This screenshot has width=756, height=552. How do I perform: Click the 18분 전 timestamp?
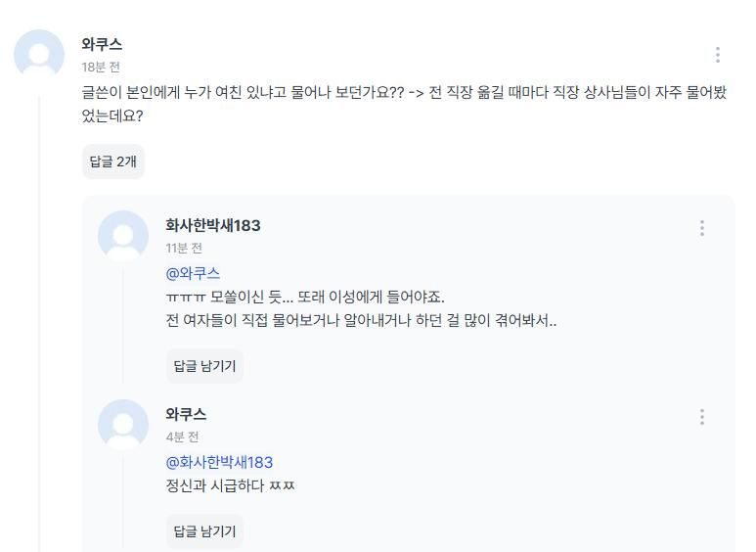pyautogui.click(x=101, y=68)
